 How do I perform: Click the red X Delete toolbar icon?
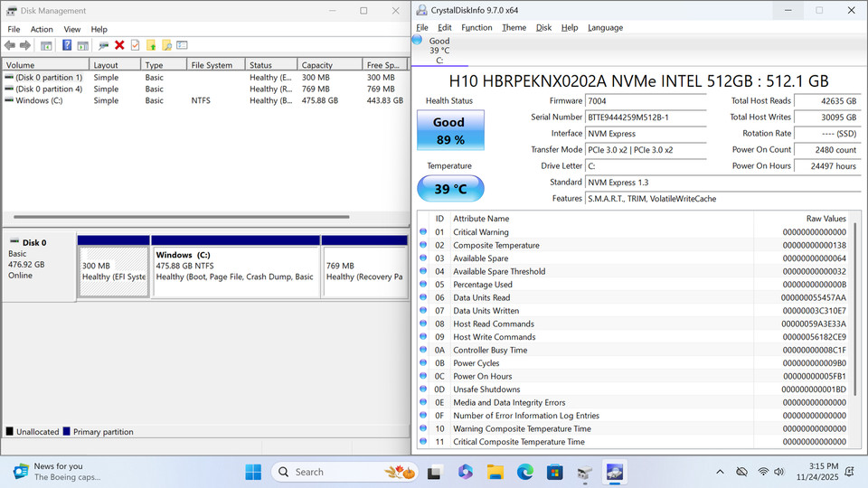coord(119,45)
